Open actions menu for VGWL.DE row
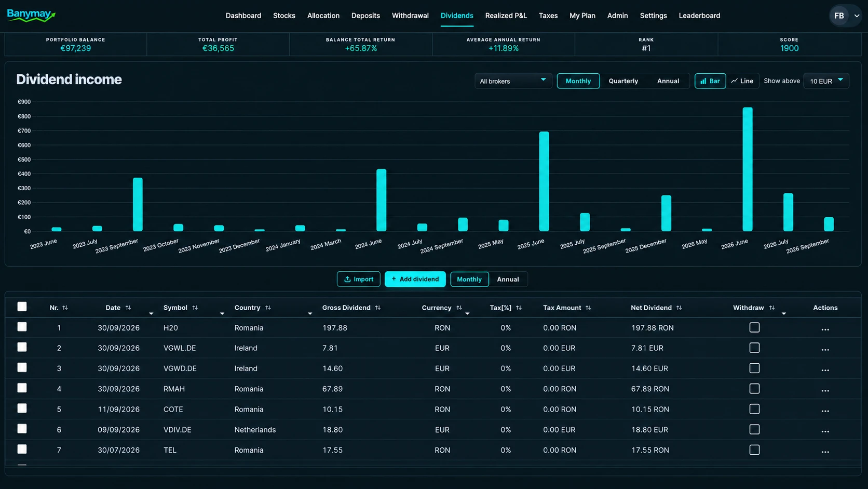 825,349
